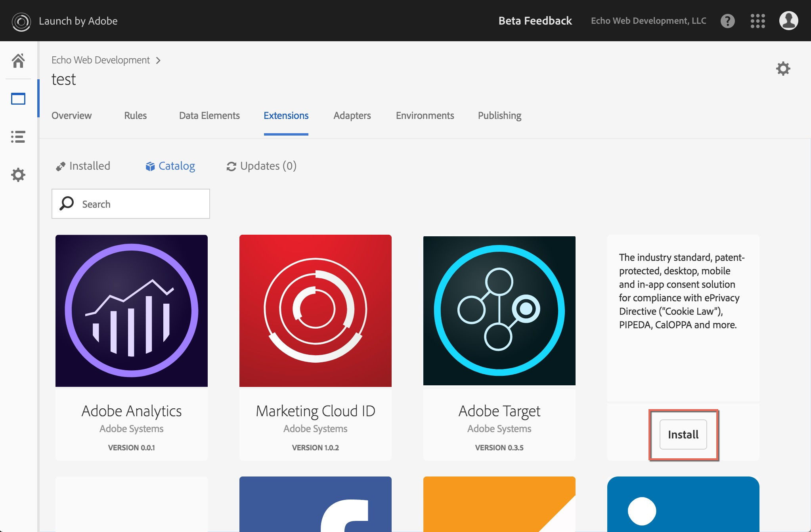
Task: Select the Extensions tab
Action: 286,115
